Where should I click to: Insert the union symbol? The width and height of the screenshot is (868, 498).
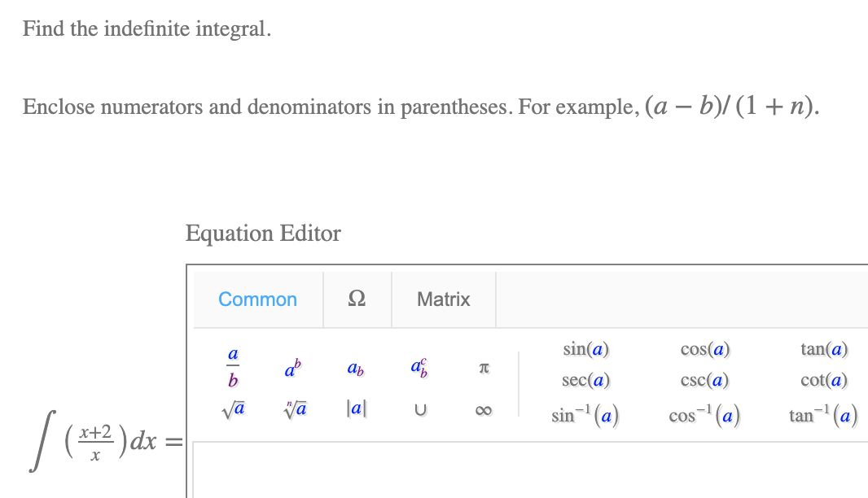click(419, 409)
